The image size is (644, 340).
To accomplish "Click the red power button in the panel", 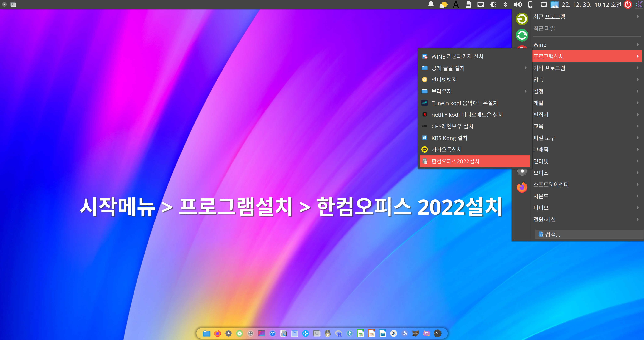I will click(x=628, y=5).
